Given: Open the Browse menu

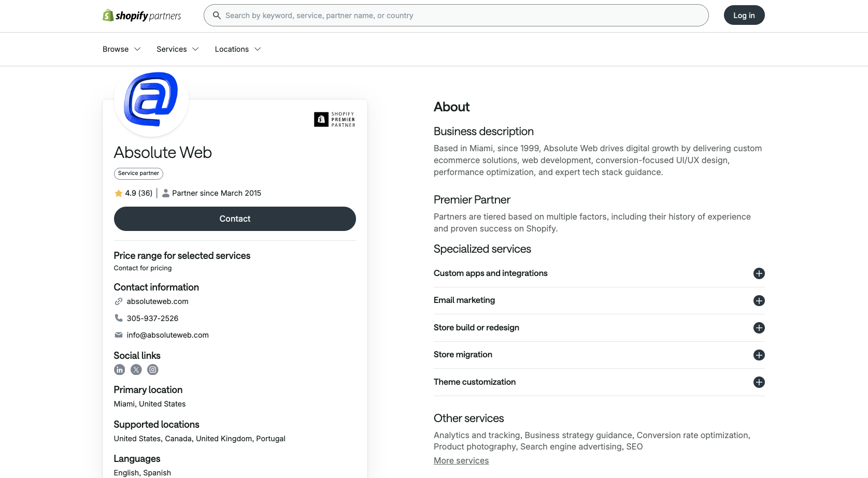Looking at the screenshot, I should 121,49.
